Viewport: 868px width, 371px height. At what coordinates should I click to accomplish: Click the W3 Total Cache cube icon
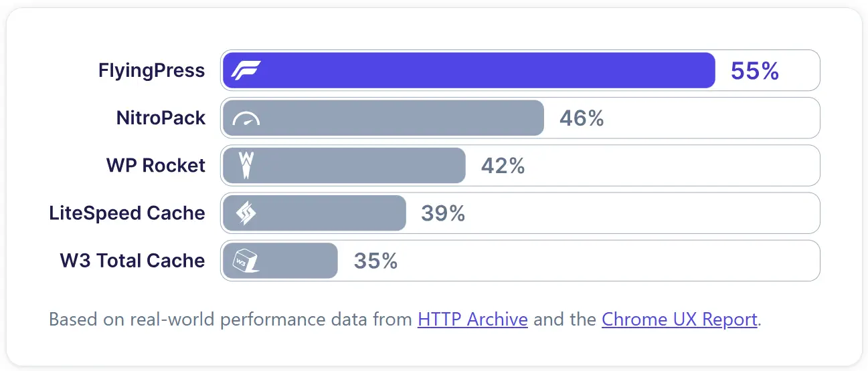(x=245, y=261)
